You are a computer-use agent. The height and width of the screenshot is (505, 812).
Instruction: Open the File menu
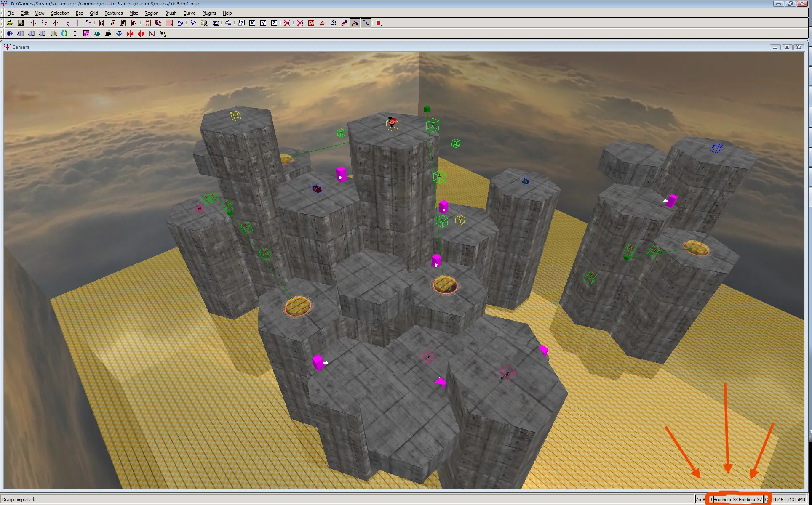click(11, 13)
